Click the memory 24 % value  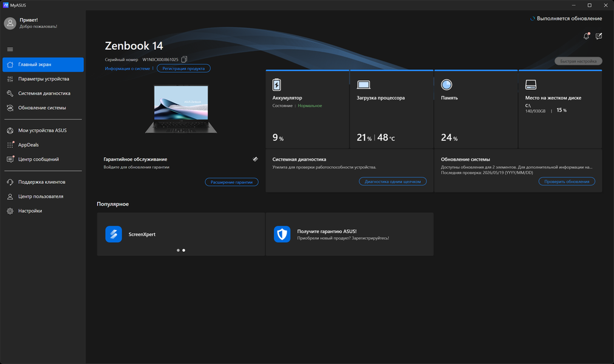pyautogui.click(x=449, y=138)
